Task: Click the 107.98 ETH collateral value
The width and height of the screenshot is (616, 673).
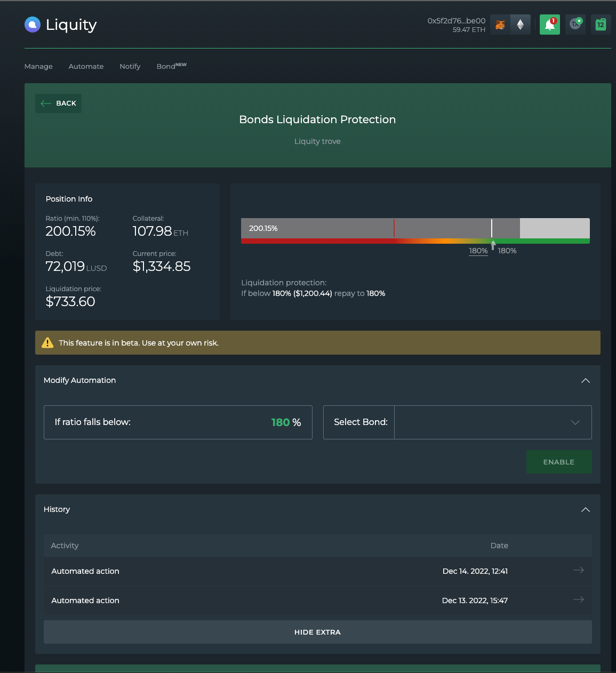Action: pos(161,231)
